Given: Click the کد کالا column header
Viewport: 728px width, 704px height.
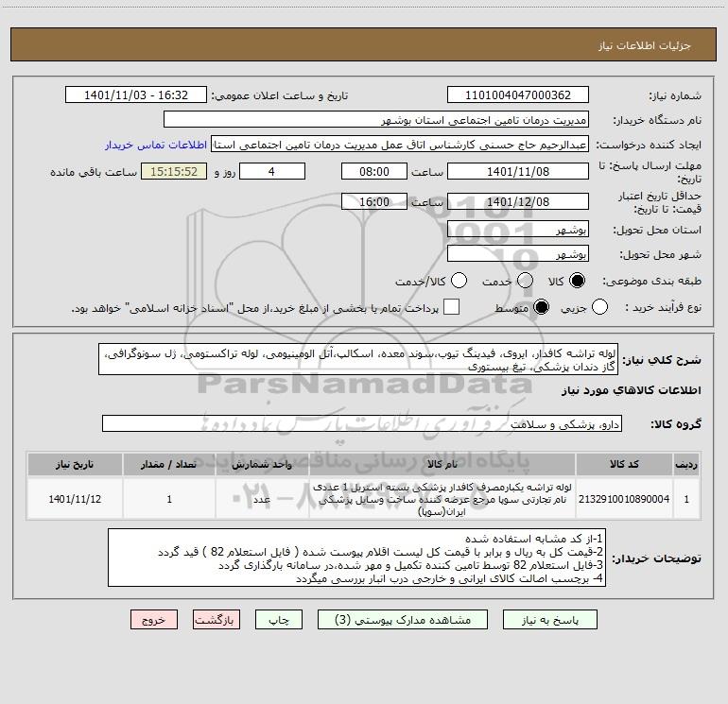Looking at the screenshot, I should 624,464.
